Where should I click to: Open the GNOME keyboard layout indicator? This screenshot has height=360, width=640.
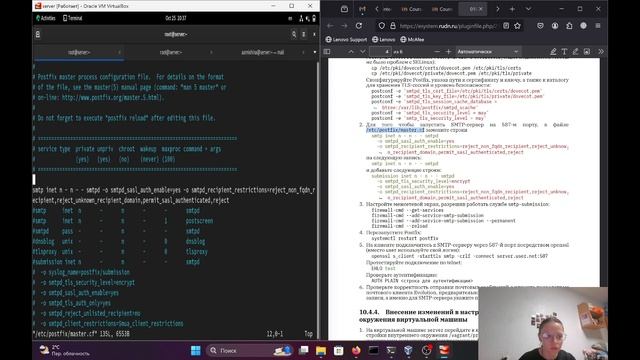tap(290, 18)
